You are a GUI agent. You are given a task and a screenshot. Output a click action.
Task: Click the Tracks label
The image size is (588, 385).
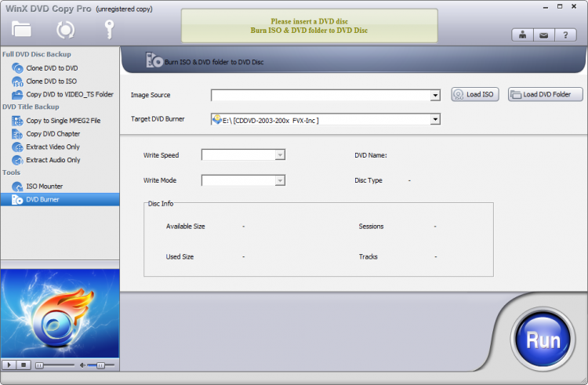click(368, 256)
